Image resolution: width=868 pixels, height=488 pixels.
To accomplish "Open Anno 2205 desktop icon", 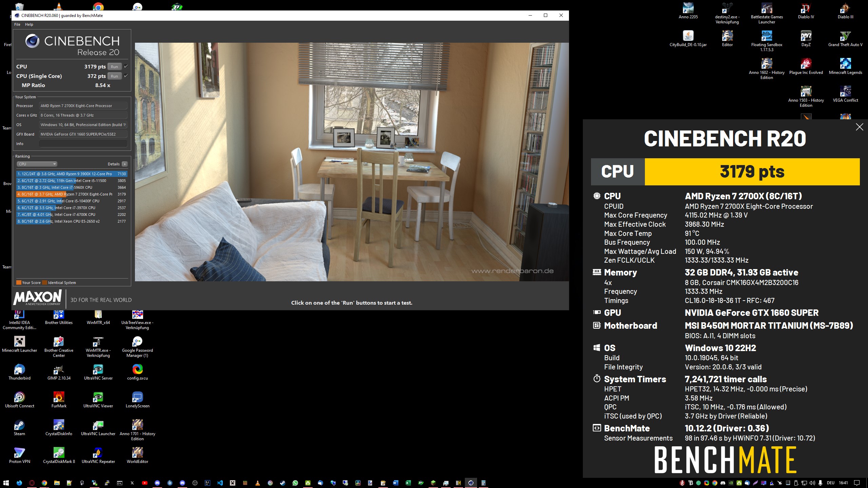I will pyautogui.click(x=688, y=11).
